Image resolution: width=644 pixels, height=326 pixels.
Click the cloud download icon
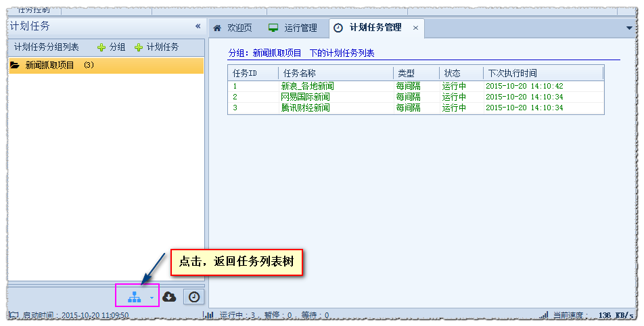[x=170, y=297]
